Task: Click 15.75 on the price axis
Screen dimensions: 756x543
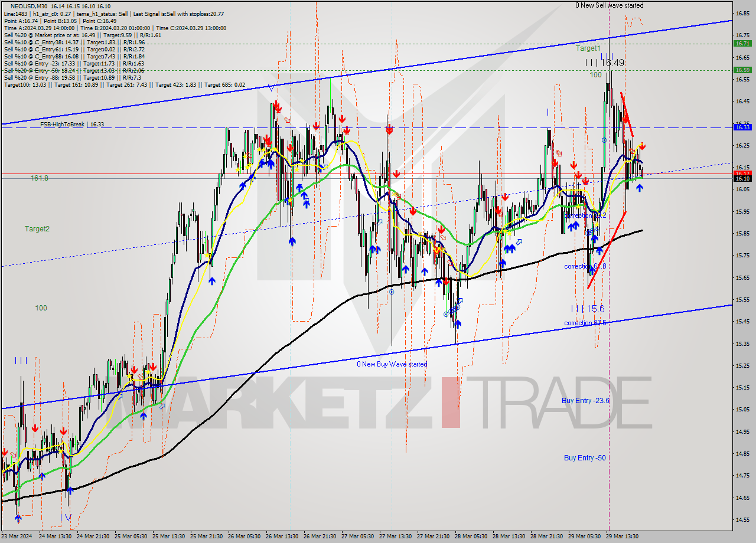Action: coord(742,255)
